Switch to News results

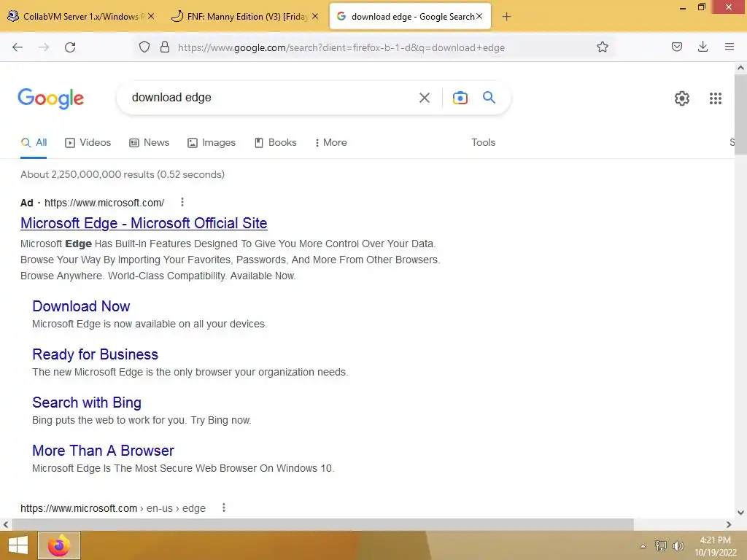[x=149, y=142]
